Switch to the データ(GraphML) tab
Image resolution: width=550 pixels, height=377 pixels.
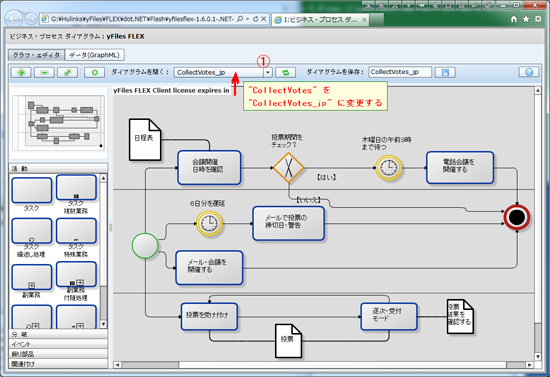94,55
